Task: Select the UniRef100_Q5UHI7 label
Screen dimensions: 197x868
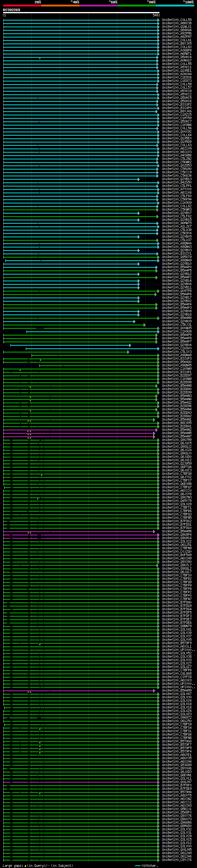Action: click(x=177, y=121)
